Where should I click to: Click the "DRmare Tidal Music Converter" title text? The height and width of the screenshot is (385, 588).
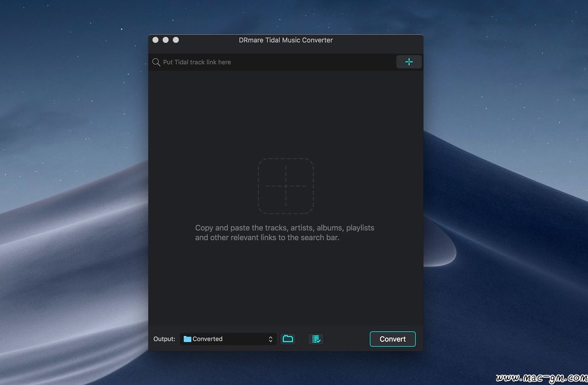point(286,40)
